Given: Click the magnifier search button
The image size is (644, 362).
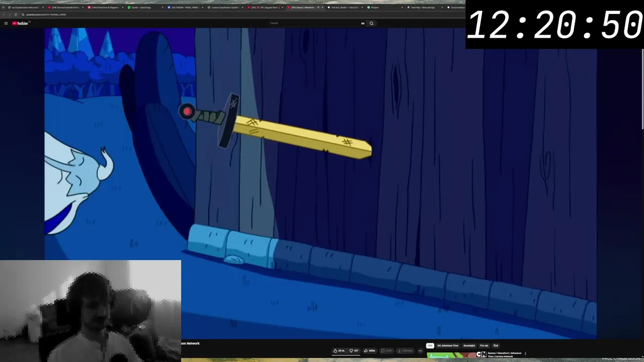Looking at the screenshot, I should [x=371, y=23].
